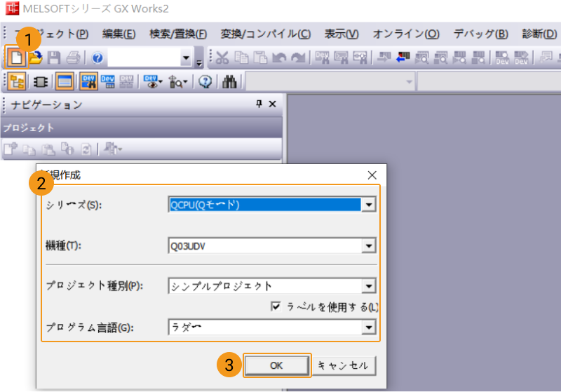Expand the 機種 dropdown showing Q03UDV
561x392 pixels.
[x=369, y=245]
